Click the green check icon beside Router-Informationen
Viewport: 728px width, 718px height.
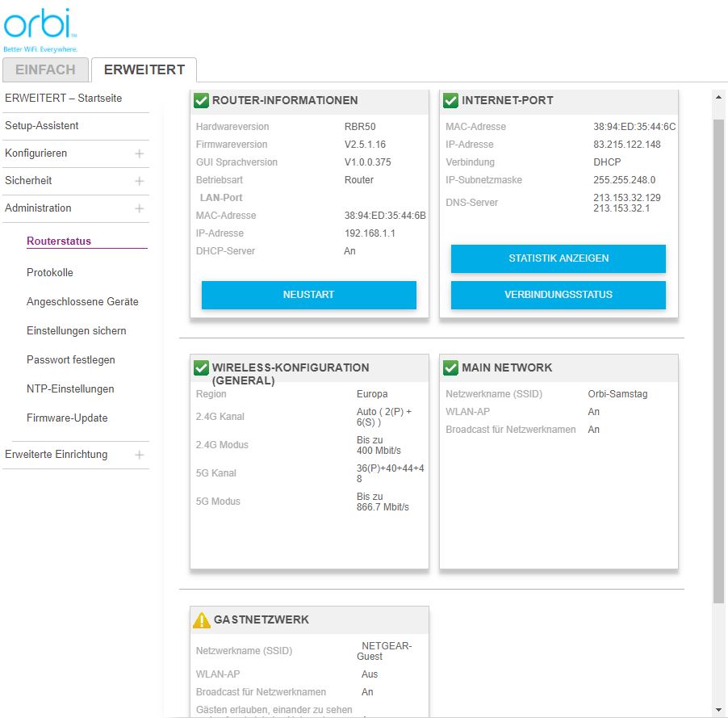(201, 100)
